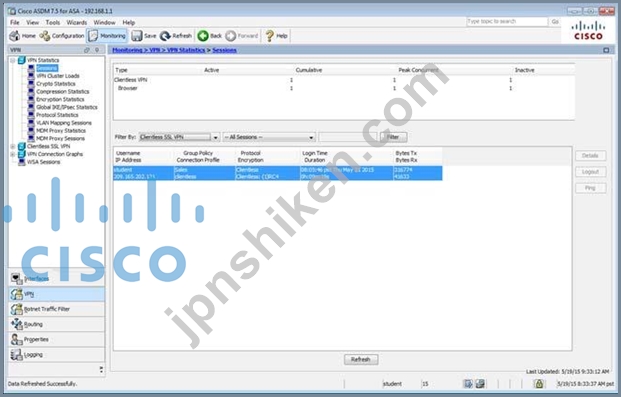Click the Details button
621x397 pixels.
(590, 156)
